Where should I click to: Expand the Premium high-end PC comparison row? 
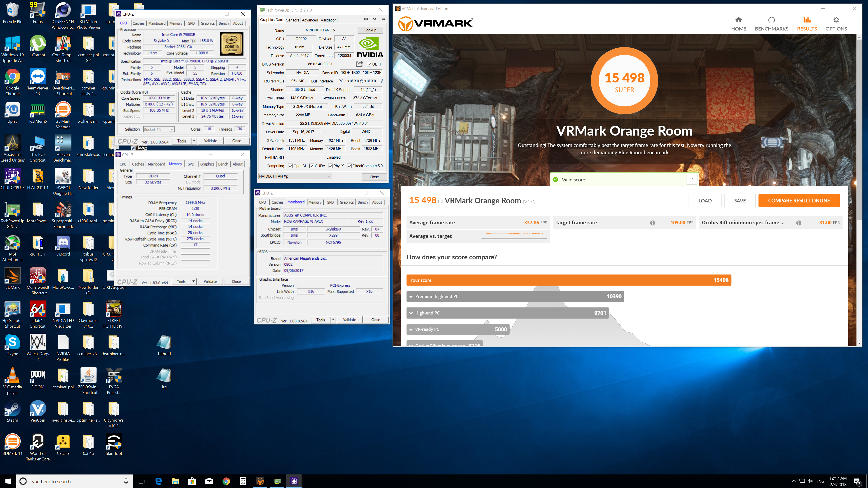point(515,296)
